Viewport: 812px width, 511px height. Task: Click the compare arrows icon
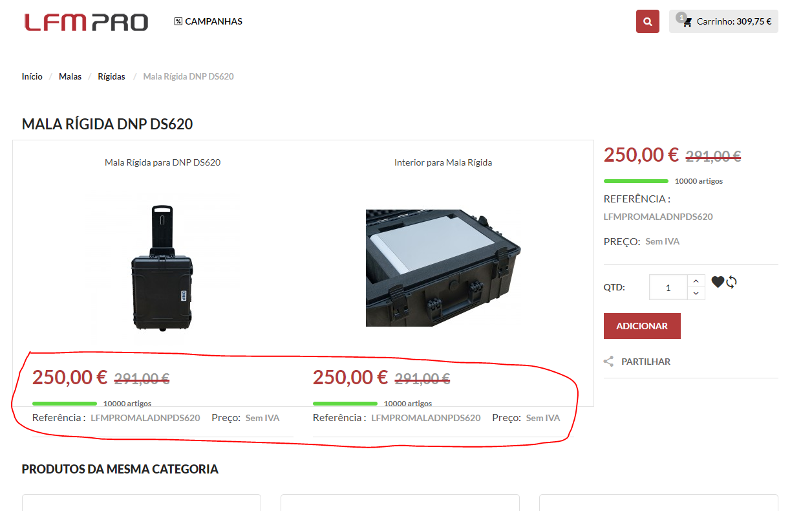tap(731, 282)
